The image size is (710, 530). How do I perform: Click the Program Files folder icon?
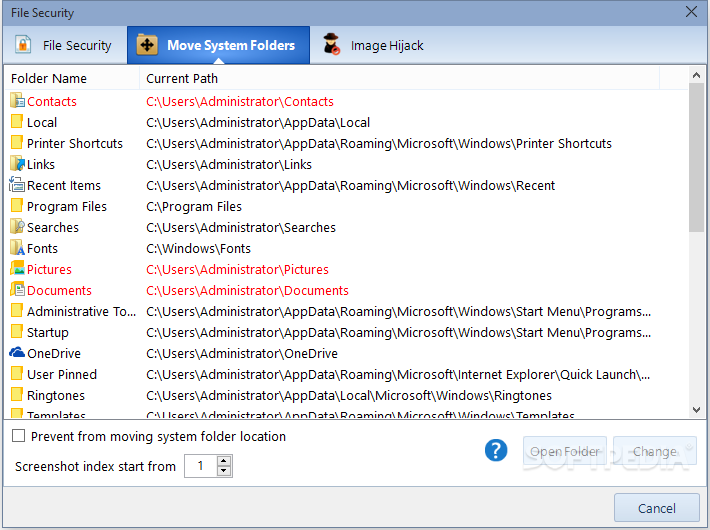(x=17, y=205)
